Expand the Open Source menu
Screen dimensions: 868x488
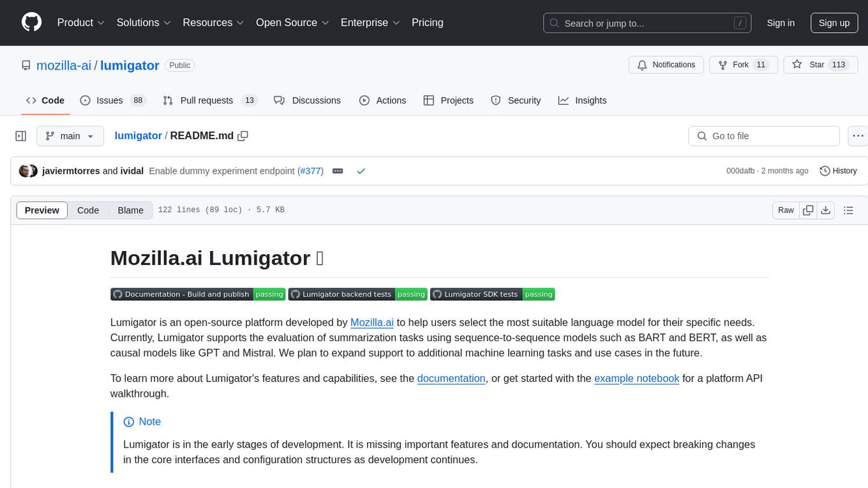[292, 22]
